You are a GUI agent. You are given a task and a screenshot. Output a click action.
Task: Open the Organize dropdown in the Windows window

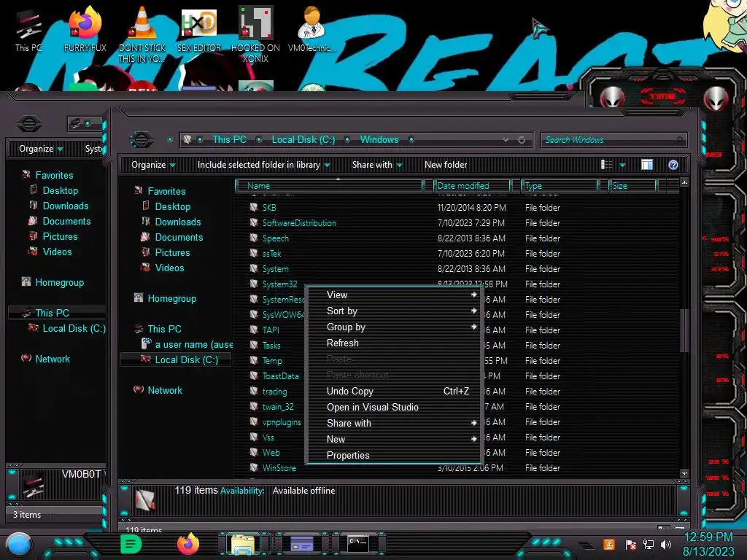pos(153,165)
